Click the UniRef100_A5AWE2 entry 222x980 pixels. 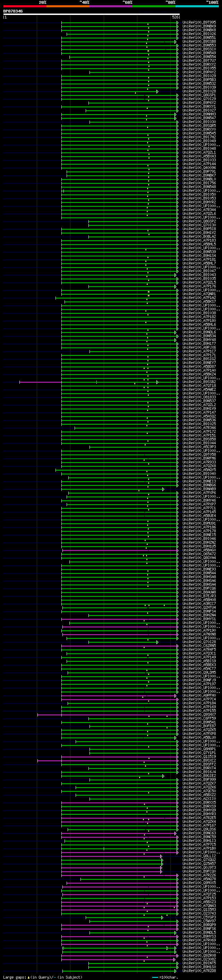(199, 390)
